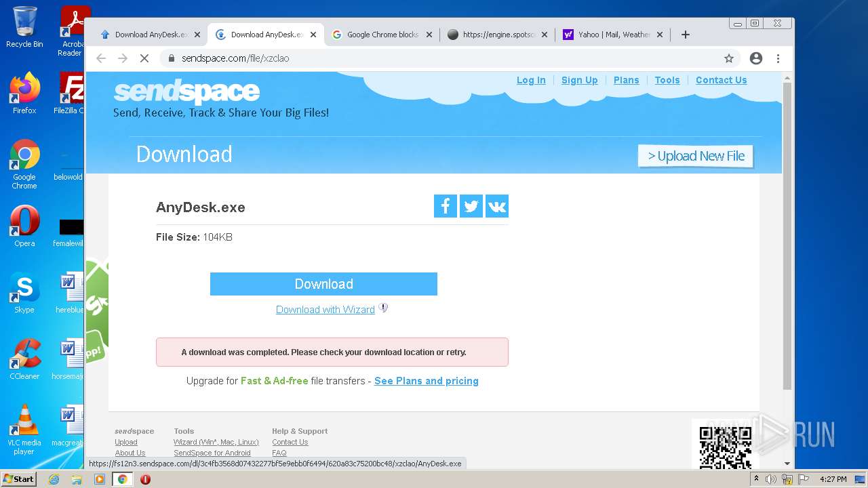Go forward to the next page
Viewport: 868px width, 488px height.
(123, 58)
